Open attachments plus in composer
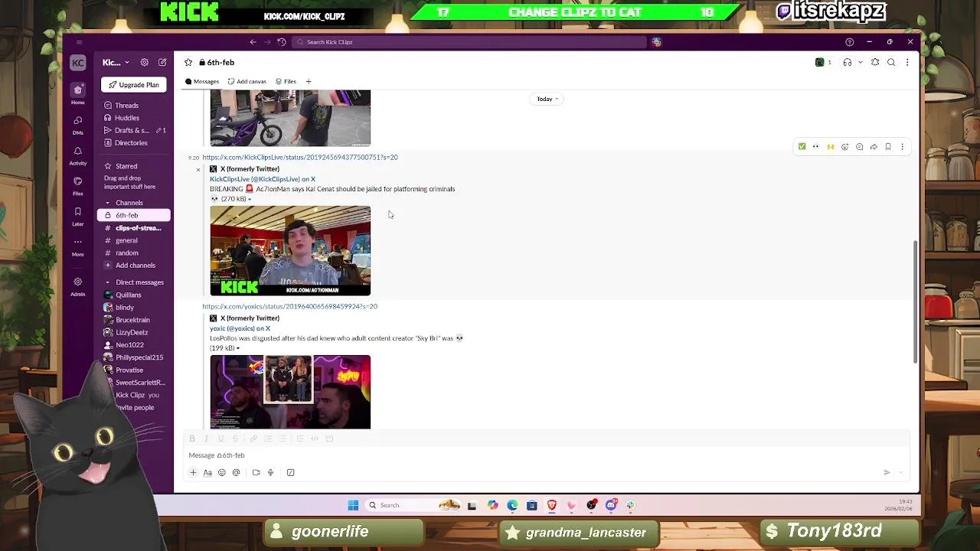This screenshot has width=980, height=551. click(193, 473)
